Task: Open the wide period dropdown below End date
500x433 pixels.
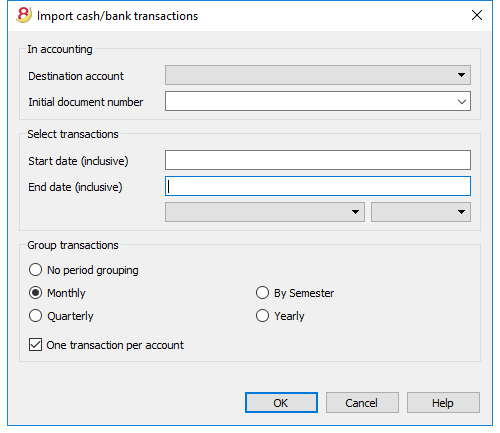Action: click(x=265, y=212)
